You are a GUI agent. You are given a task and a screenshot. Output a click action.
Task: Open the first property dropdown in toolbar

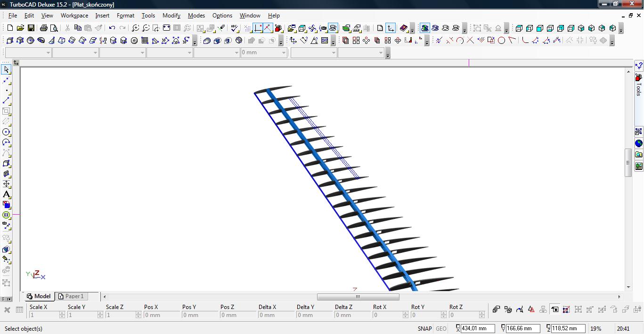(48, 53)
